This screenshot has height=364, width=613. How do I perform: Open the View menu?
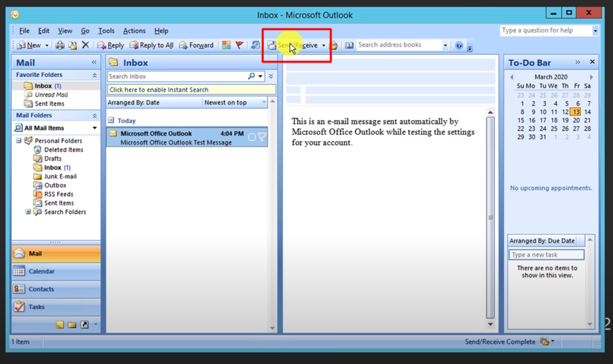coord(65,31)
